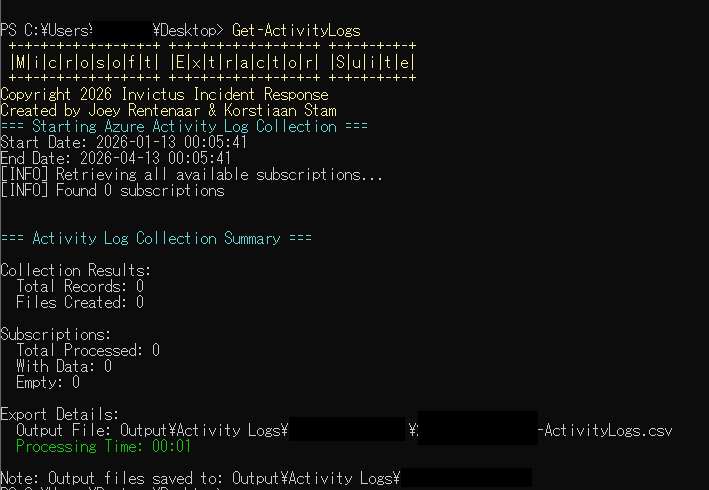This screenshot has width=709, height=490.
Task: Click the PS Desktop prompt path
Action: (x=113, y=31)
